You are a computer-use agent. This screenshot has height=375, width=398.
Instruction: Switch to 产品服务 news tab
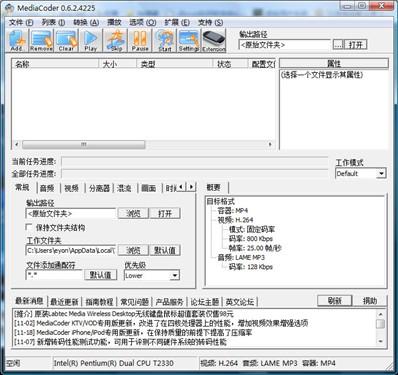(x=169, y=302)
